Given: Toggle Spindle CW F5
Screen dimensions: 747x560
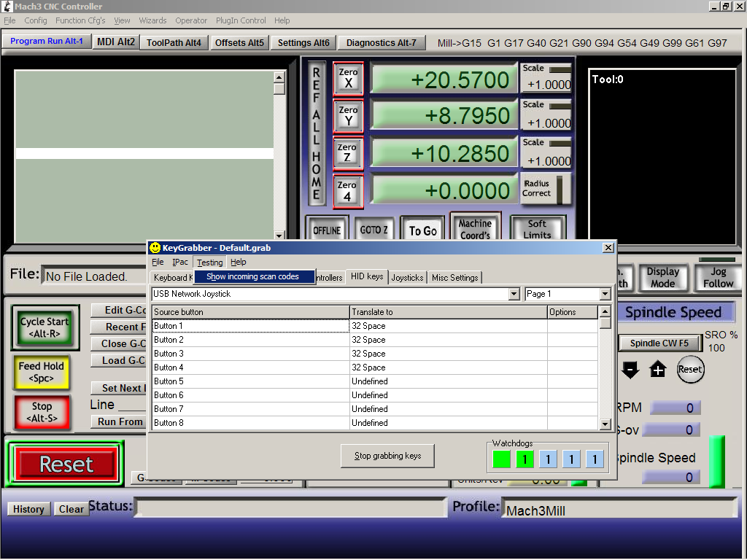Looking at the screenshot, I should (x=660, y=343).
